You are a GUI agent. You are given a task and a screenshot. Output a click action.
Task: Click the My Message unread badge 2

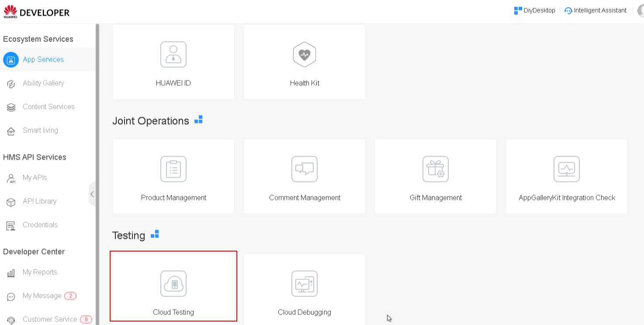70,296
